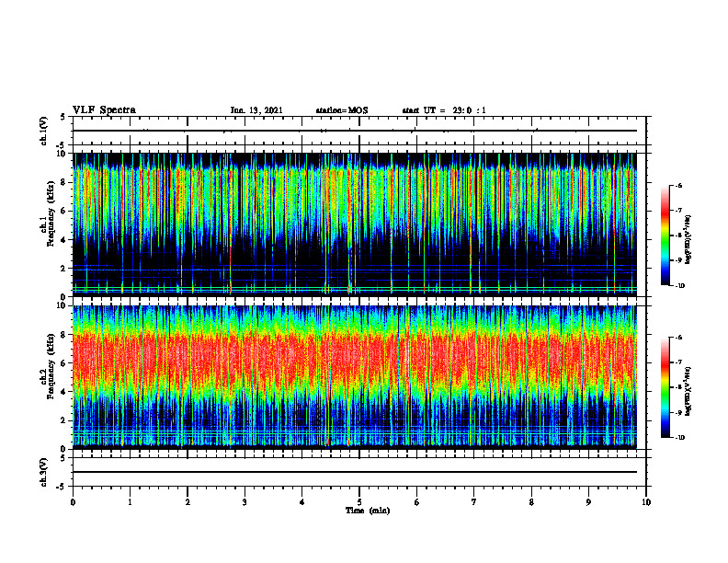This screenshot has width=728, height=563.
Task: Click the "-10" tick of the ch.2 colorbar
Action: [x=679, y=438]
